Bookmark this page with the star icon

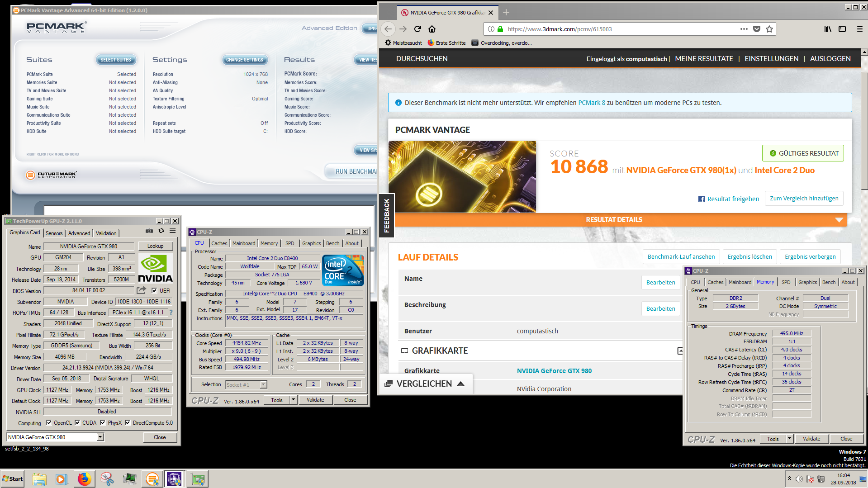[x=769, y=29]
